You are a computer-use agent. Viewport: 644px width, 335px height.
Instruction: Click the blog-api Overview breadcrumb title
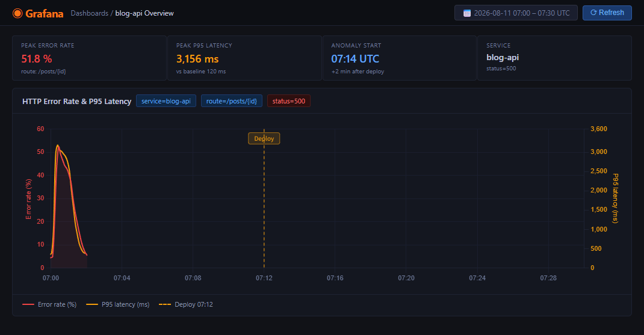144,13
